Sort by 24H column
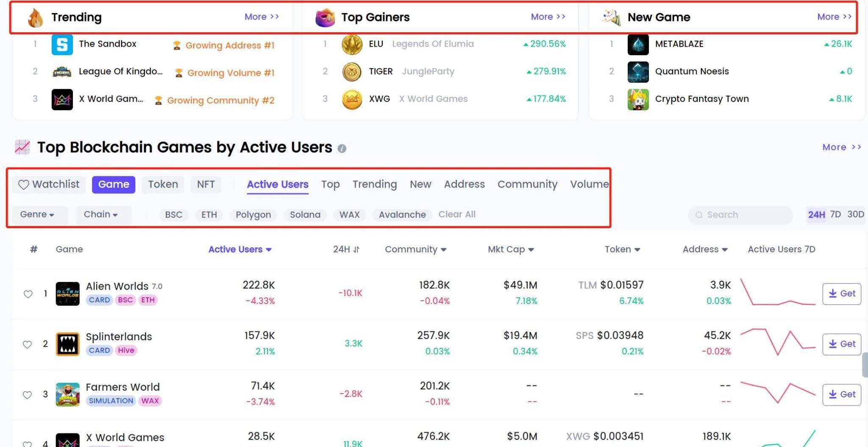The width and height of the screenshot is (868, 447). (x=346, y=249)
